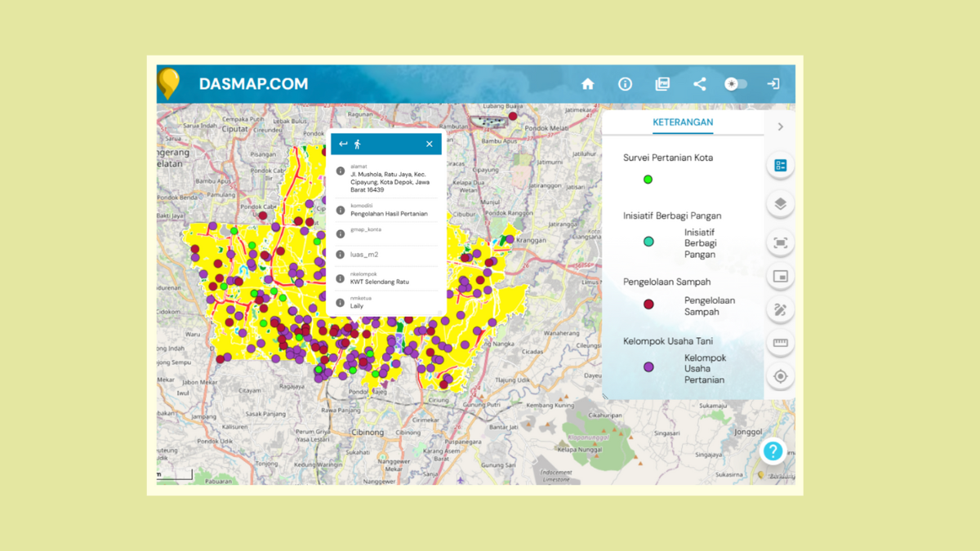Click 'Kelompok Usaha Tani' legend heading
Viewport: 980px width, 551px height.
tap(668, 341)
